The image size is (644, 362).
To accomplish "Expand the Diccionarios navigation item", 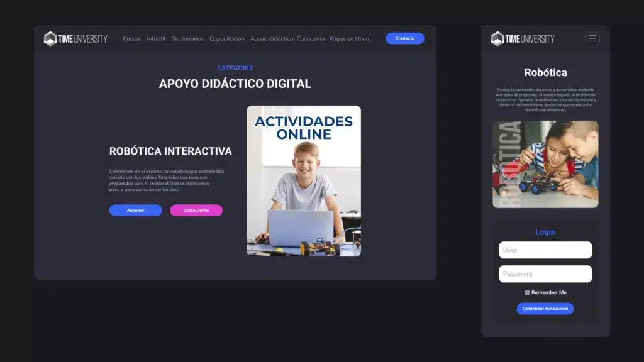I will (187, 38).
